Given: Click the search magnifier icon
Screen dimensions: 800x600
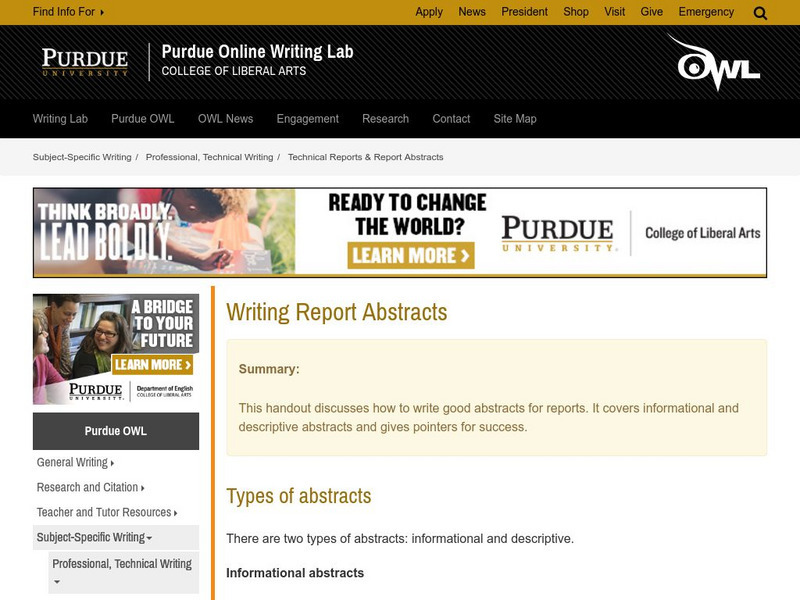Looking at the screenshot, I should (760, 13).
